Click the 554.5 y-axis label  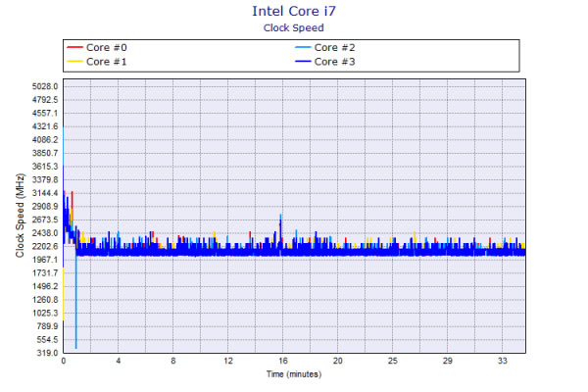tap(47, 340)
